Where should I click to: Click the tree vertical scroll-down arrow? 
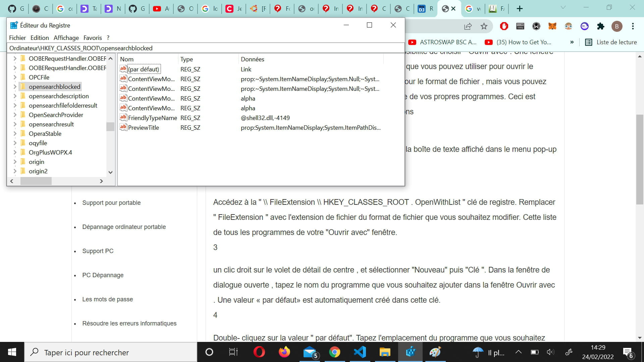coord(110,172)
